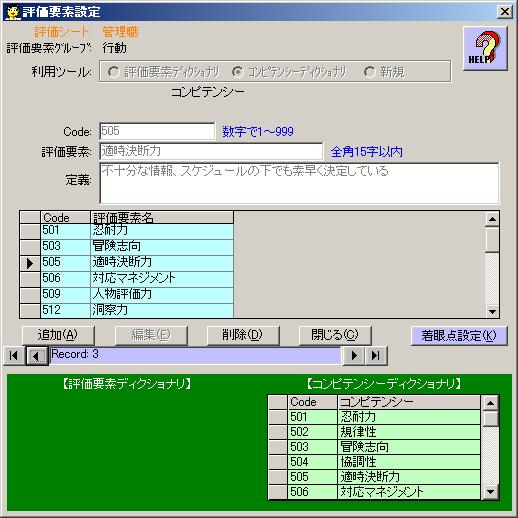Click upper list vertical scrollbar thumb

492,239
